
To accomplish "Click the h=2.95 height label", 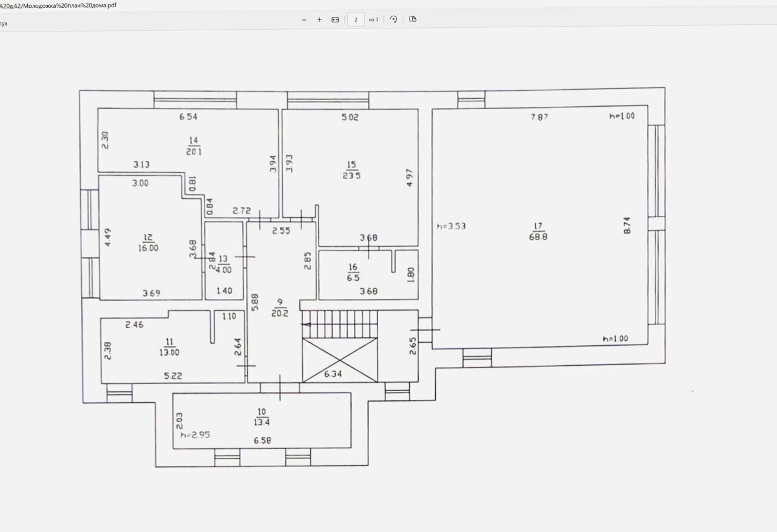I will pyautogui.click(x=195, y=435).
